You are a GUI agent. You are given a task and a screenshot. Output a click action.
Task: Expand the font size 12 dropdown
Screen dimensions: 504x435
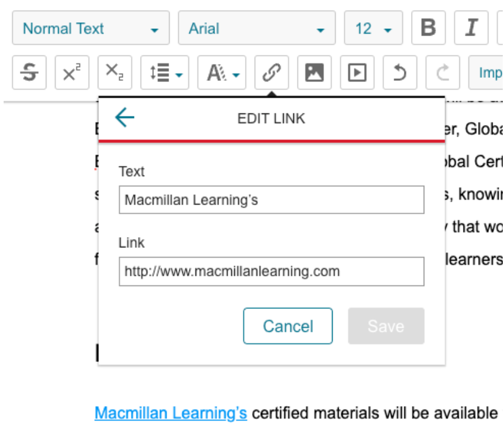372,28
